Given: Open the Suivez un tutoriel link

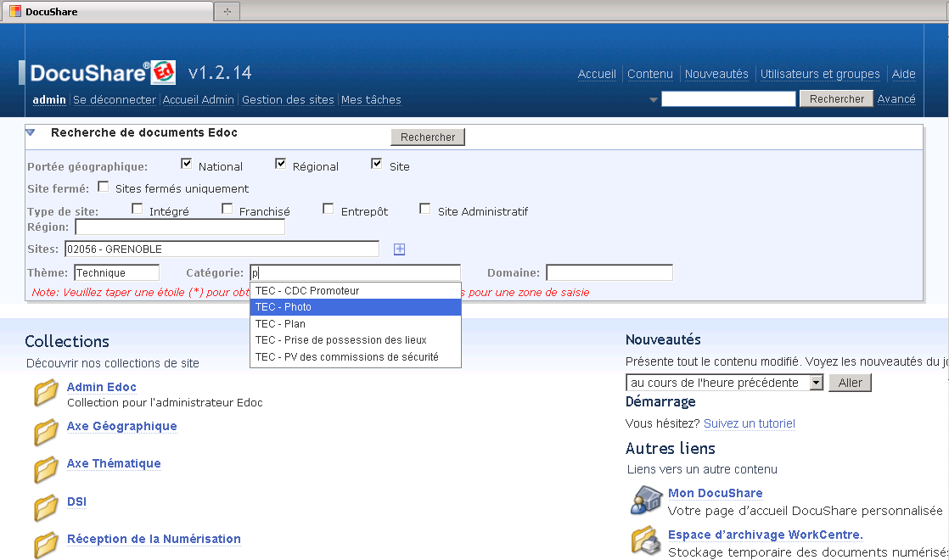Looking at the screenshot, I should coord(749,423).
